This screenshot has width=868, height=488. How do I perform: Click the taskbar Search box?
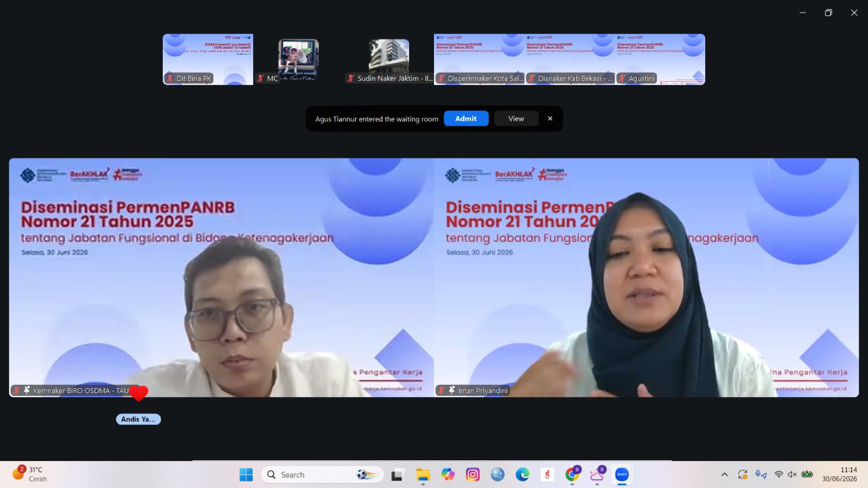pos(322,475)
